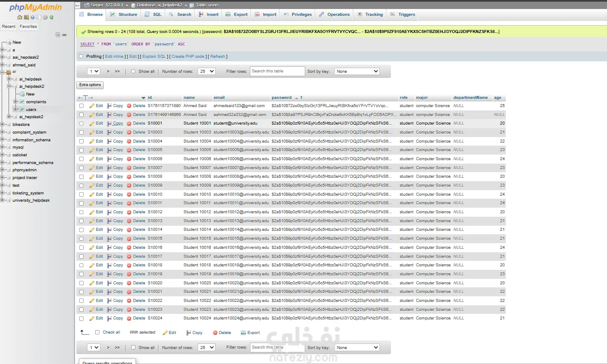Click the Create PHP code link

tap(188, 57)
